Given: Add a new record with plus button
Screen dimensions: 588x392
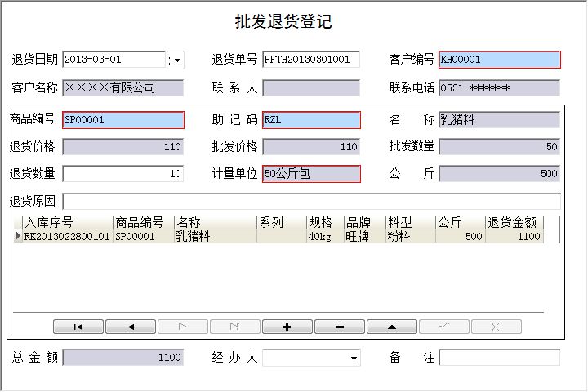Looking at the screenshot, I should [x=287, y=327].
